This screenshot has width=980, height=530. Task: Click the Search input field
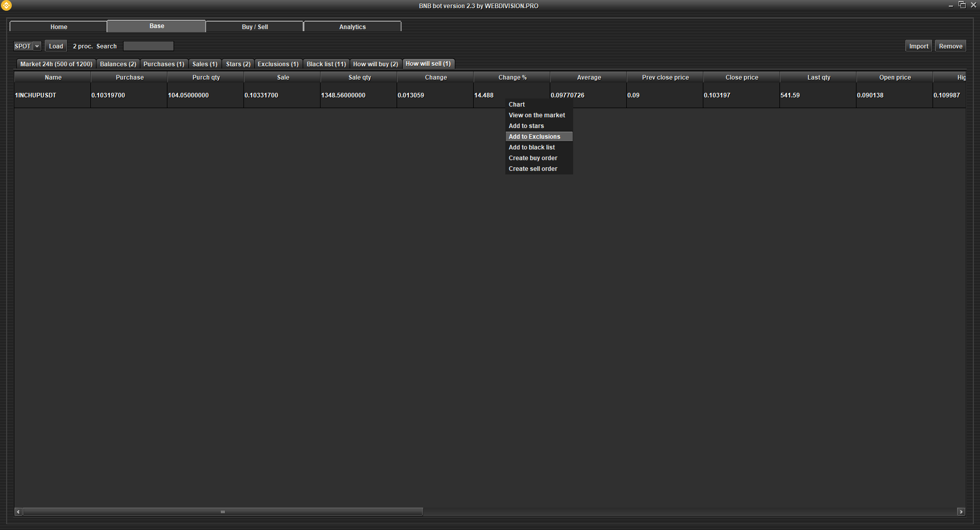click(149, 46)
